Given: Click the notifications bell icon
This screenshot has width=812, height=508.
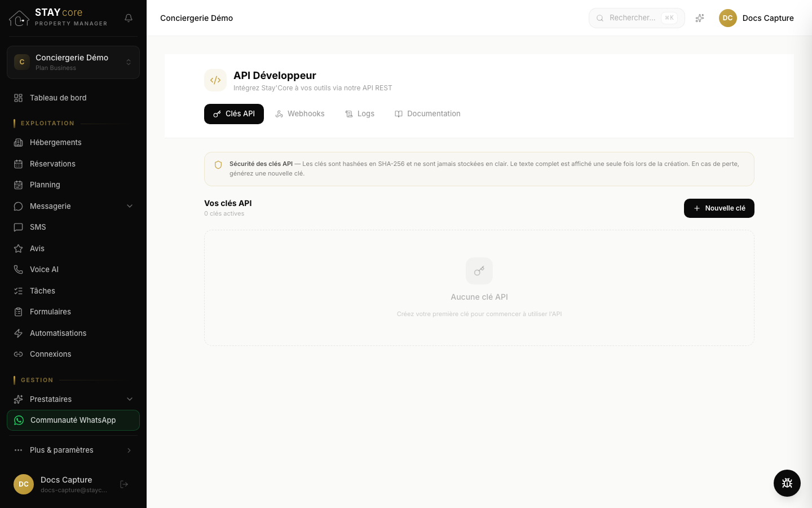Looking at the screenshot, I should point(129,18).
